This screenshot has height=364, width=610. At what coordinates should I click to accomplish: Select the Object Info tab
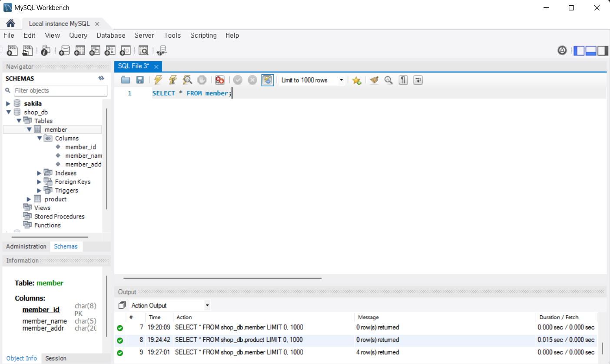(22, 358)
